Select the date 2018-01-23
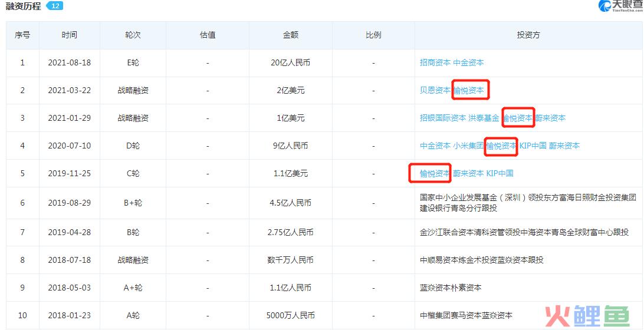Image resolution: width=644 pixels, height=330 pixels. pos(70,316)
